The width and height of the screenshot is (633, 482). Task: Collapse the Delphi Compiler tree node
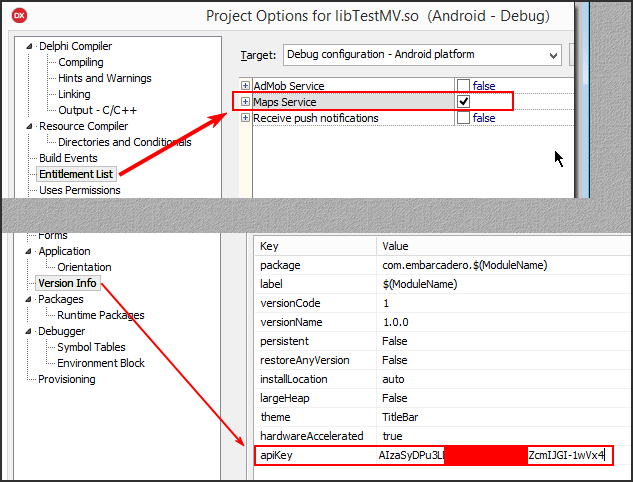point(29,46)
